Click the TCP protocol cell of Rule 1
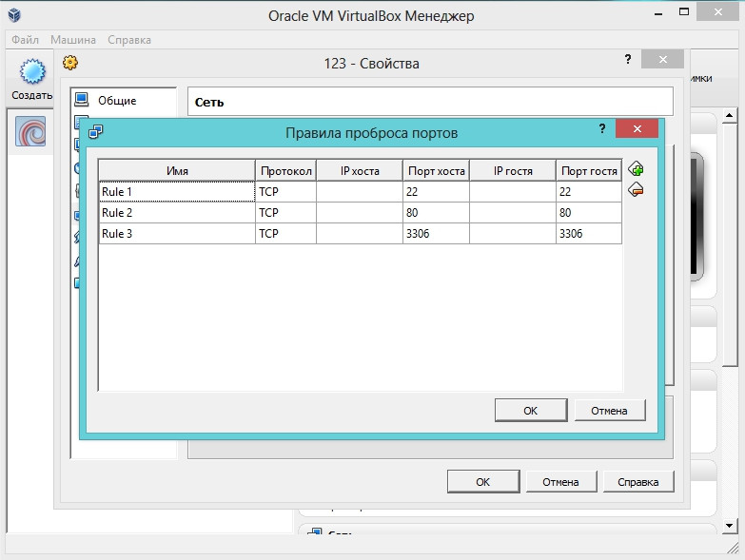Viewport: 745px width, 560px height. (x=285, y=192)
